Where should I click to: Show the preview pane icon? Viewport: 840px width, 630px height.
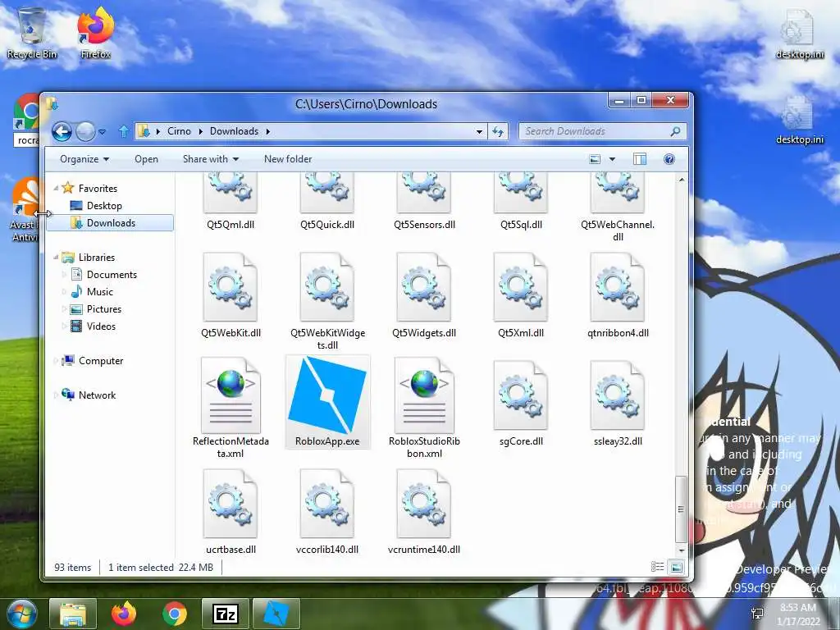tap(639, 159)
